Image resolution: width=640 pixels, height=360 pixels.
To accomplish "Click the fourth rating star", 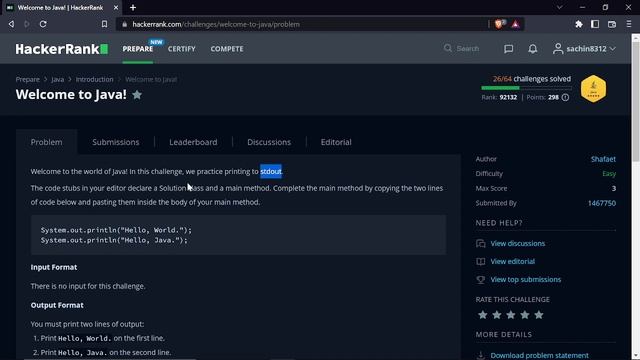I will [x=525, y=315].
